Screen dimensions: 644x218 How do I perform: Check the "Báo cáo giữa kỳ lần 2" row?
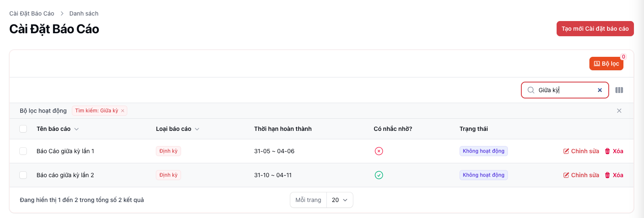pyautogui.click(x=23, y=175)
